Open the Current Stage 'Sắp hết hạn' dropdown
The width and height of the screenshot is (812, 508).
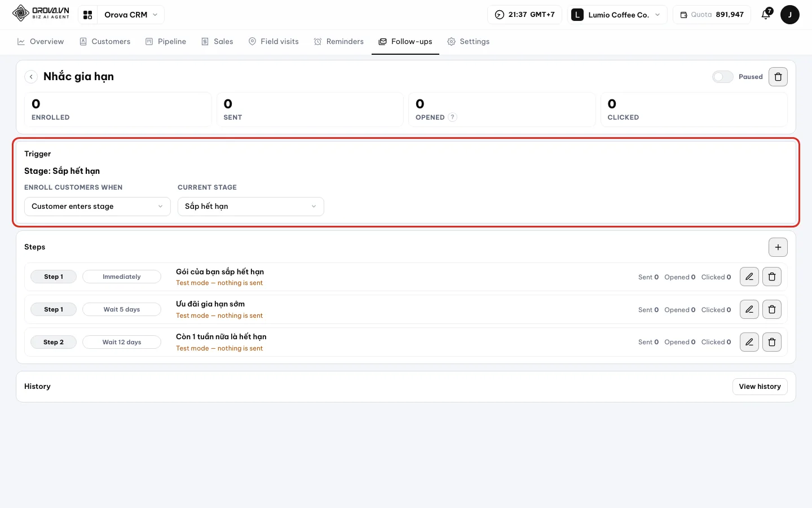click(x=251, y=207)
